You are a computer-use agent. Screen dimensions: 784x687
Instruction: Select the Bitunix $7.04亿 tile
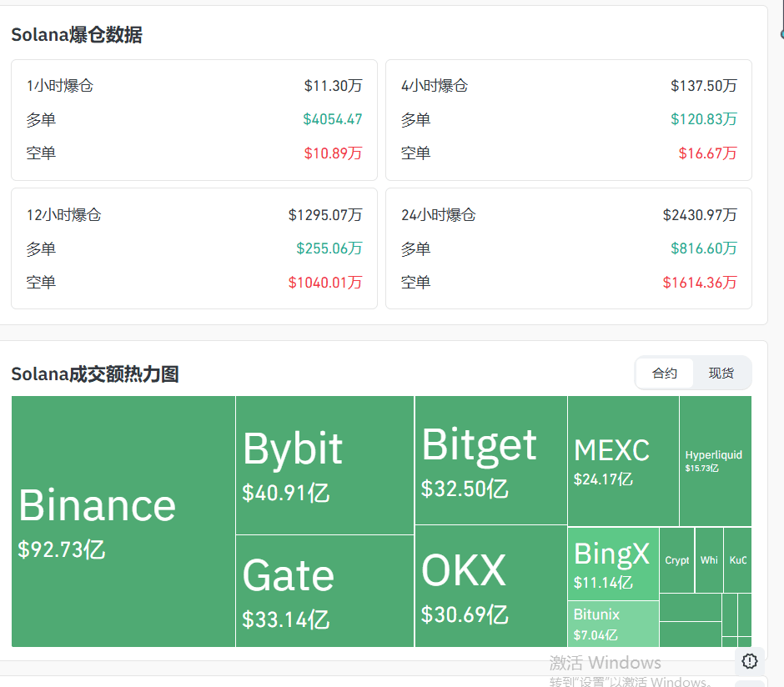(x=614, y=624)
